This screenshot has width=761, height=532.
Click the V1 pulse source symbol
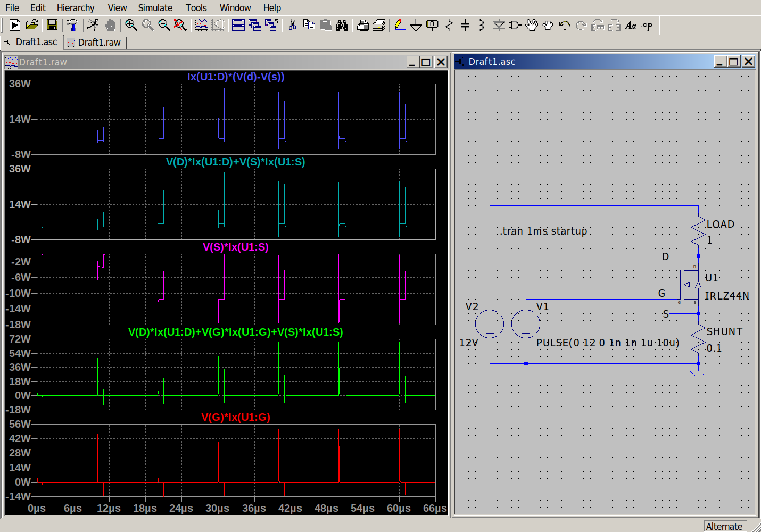tap(526, 323)
